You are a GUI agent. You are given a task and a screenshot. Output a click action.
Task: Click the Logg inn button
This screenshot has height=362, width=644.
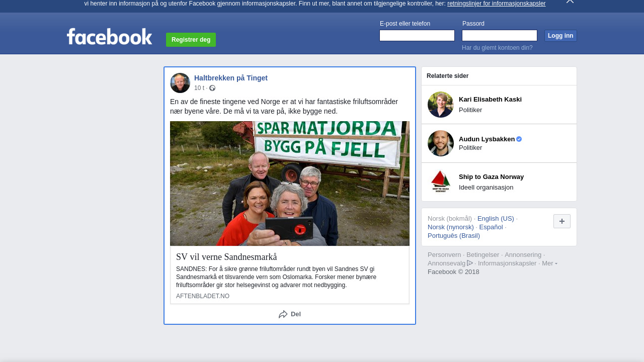tap(560, 36)
